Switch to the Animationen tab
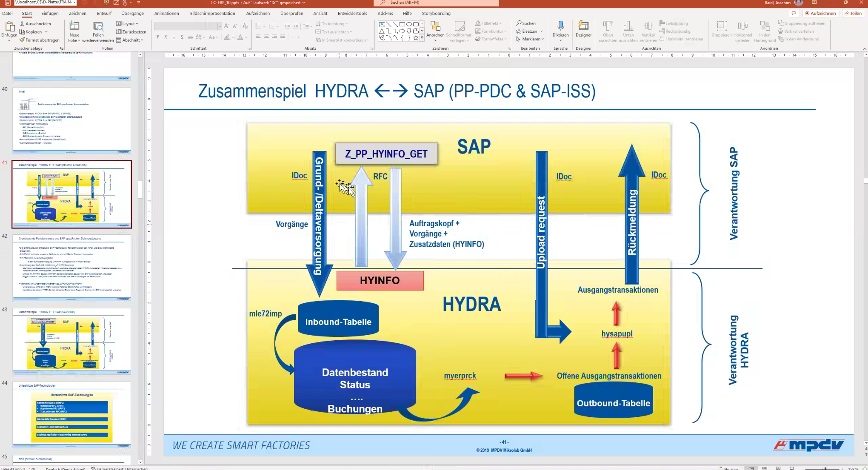 point(167,13)
